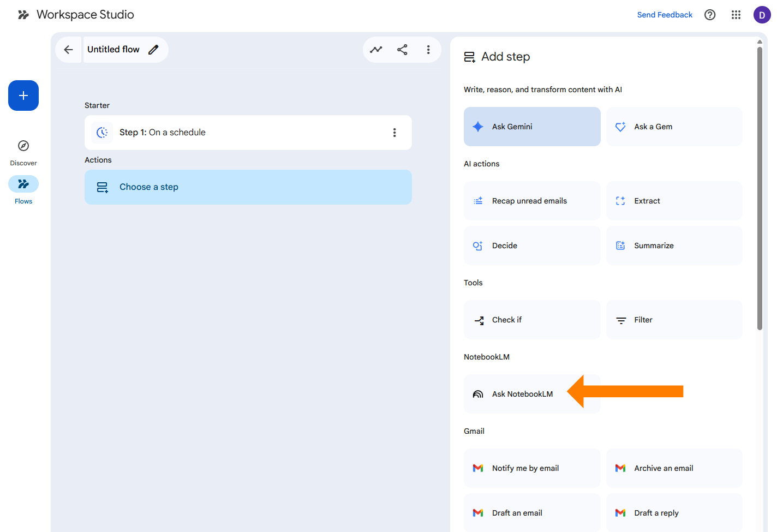Open the help question mark icon

point(710,15)
